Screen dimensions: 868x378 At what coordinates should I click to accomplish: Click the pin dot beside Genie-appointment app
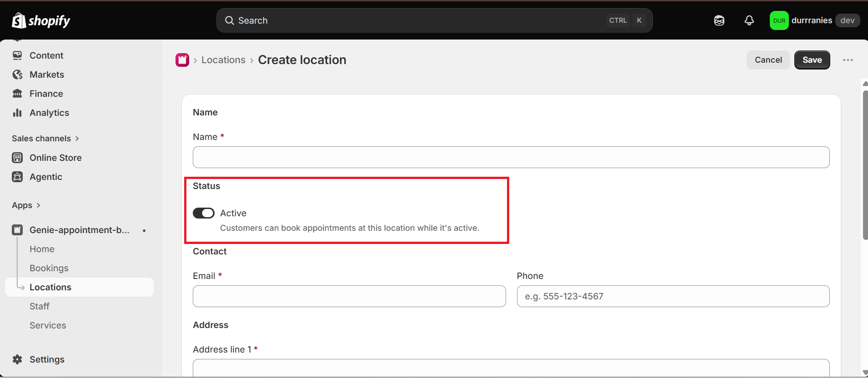point(144,230)
